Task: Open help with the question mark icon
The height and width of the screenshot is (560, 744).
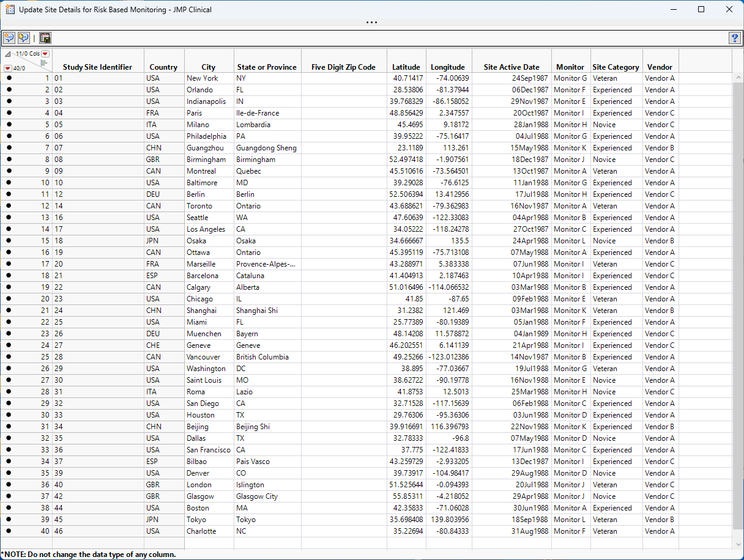Action: click(734, 38)
